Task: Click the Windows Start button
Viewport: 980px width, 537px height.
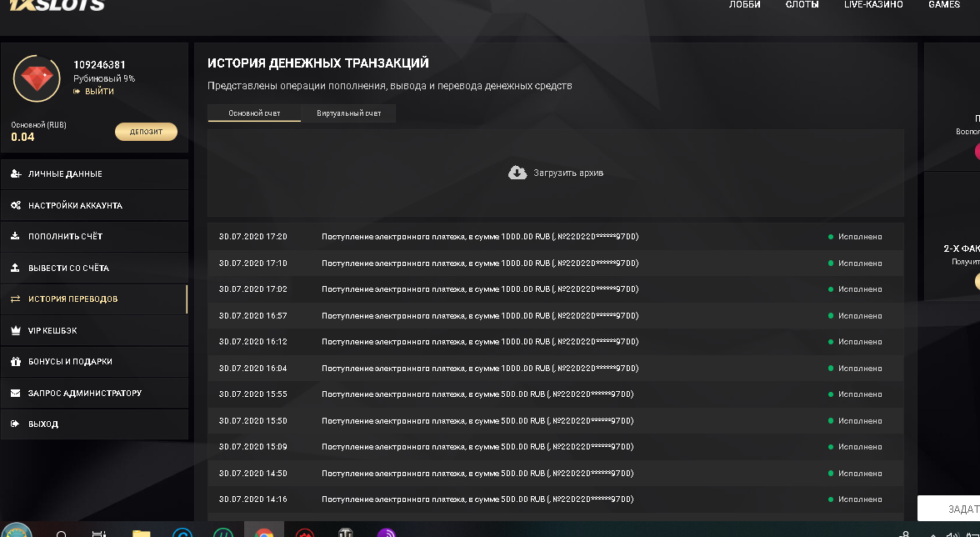Action: coord(17,531)
